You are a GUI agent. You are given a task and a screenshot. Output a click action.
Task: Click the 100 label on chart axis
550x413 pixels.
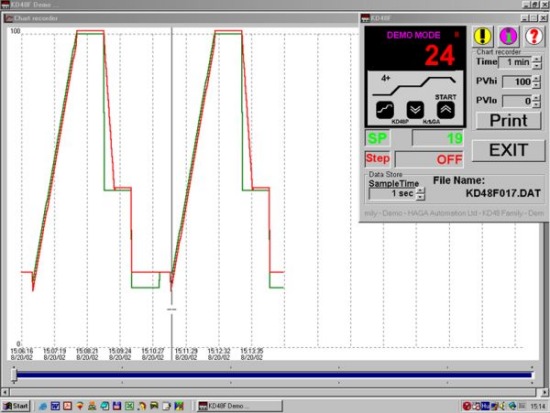click(x=15, y=31)
